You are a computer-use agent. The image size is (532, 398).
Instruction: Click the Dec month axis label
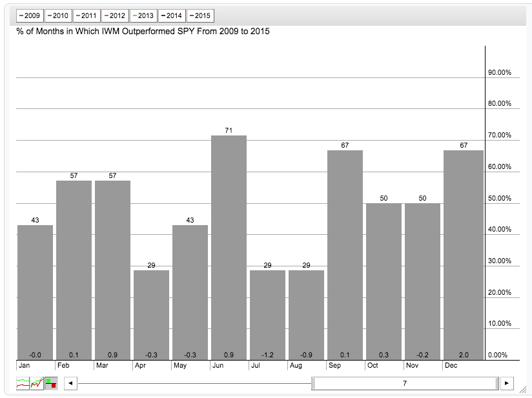point(451,366)
